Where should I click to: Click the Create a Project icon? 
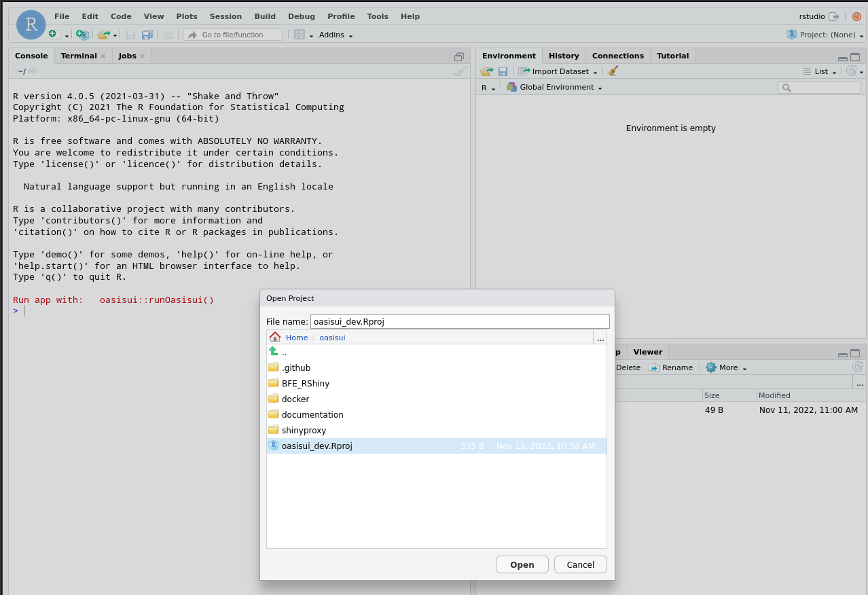click(82, 35)
